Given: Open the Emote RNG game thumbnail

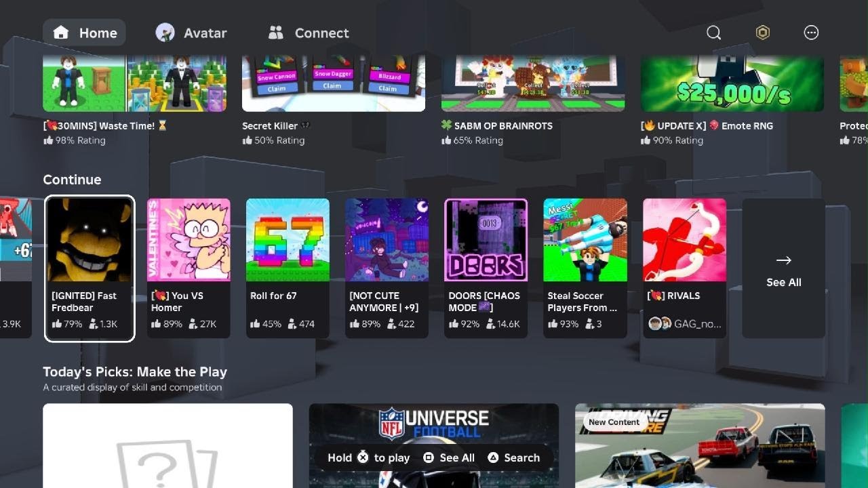Looking at the screenshot, I should coord(732,83).
